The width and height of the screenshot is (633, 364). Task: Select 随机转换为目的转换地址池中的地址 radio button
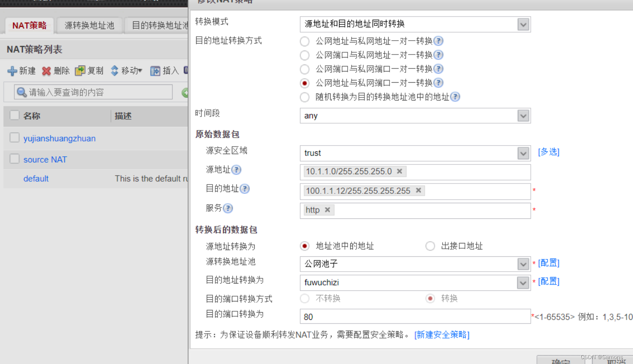(305, 97)
